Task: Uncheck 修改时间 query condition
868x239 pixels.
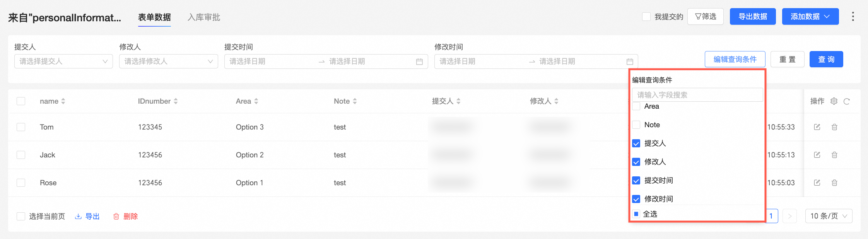Action: coord(636,199)
